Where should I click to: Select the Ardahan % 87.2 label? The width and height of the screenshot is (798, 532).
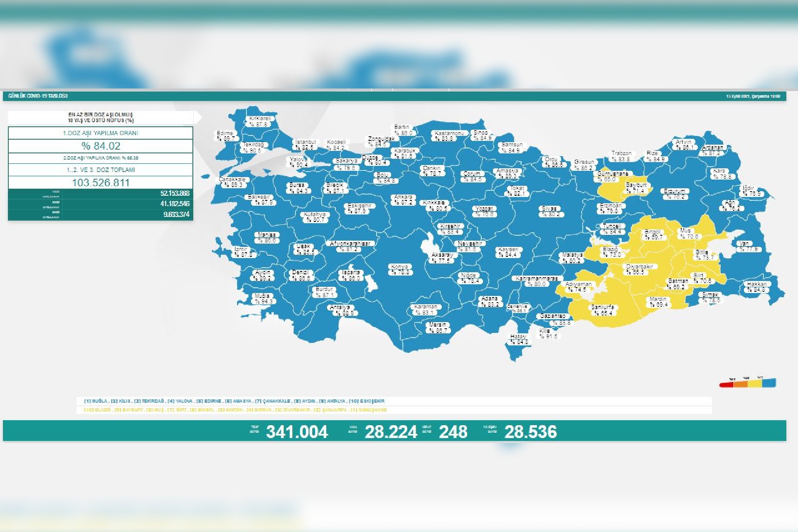tap(712, 150)
